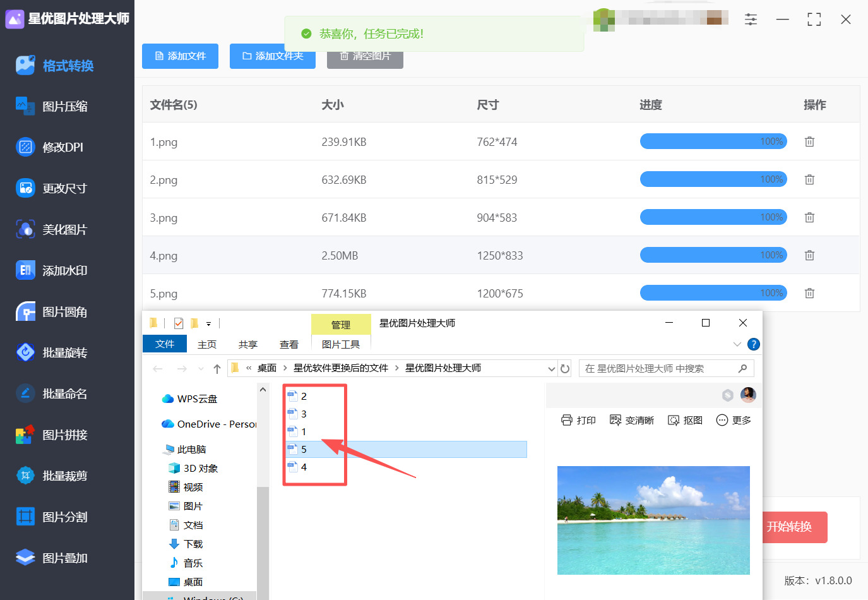The width and height of the screenshot is (868, 600).
Task: Open the quick access toolbar dropdown
Action: pyautogui.click(x=208, y=323)
